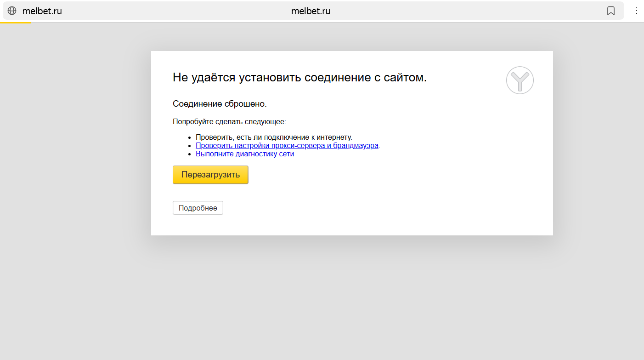Click the heading Не удаётся установить соединение с сайтом
The width and height of the screenshot is (644, 360).
point(300,77)
